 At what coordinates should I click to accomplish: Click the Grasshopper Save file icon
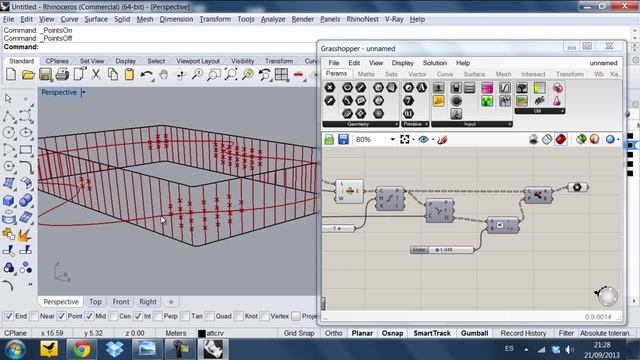point(343,140)
